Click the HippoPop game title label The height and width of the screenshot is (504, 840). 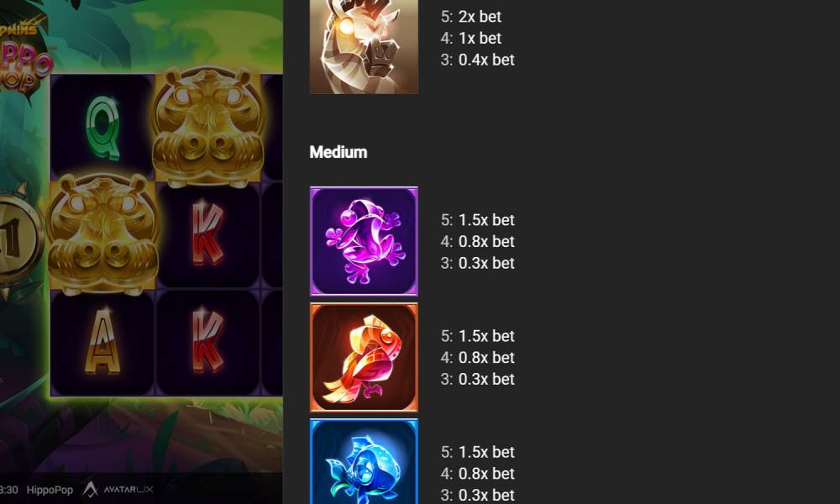click(x=50, y=490)
